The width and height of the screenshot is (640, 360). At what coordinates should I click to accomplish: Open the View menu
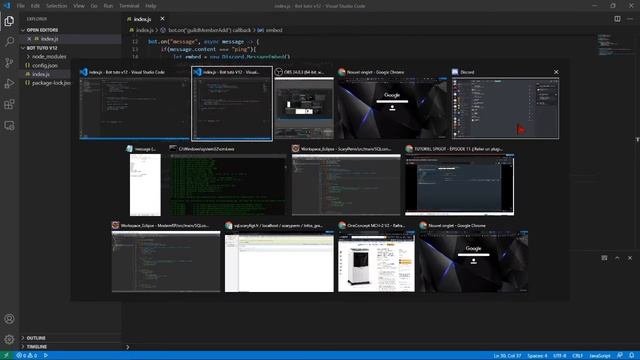79,6
